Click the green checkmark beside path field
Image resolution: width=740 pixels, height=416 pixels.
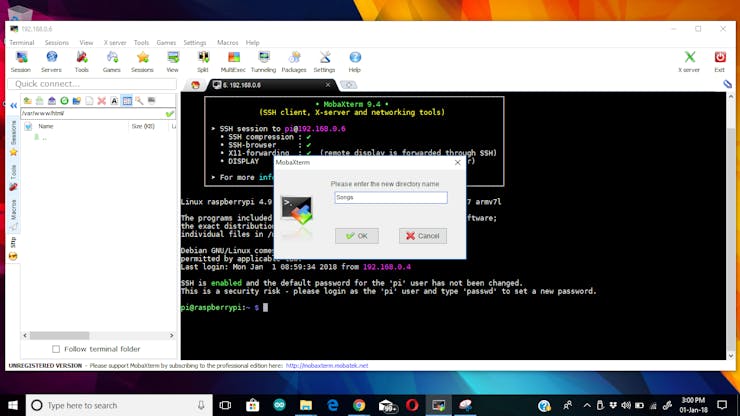point(170,113)
